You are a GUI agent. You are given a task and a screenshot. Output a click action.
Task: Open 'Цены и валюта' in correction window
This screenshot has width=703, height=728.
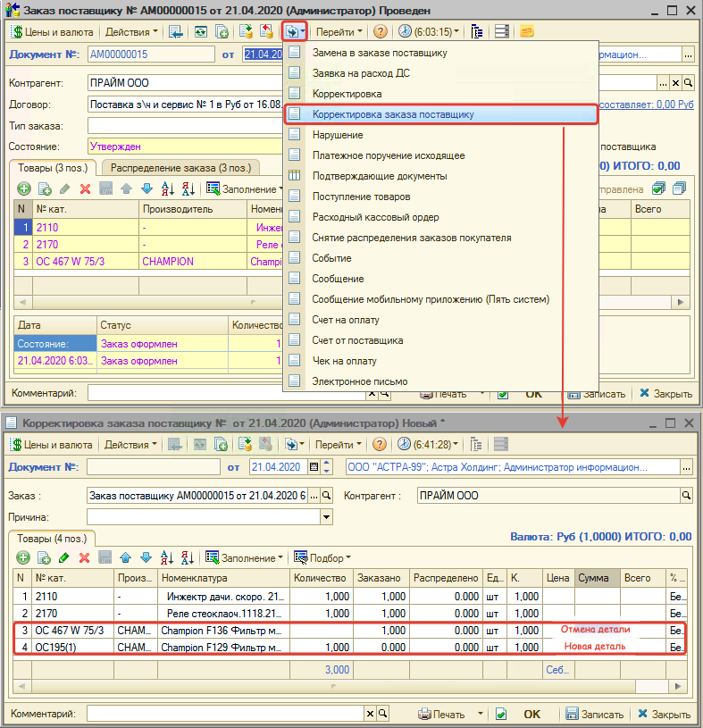coord(51,445)
